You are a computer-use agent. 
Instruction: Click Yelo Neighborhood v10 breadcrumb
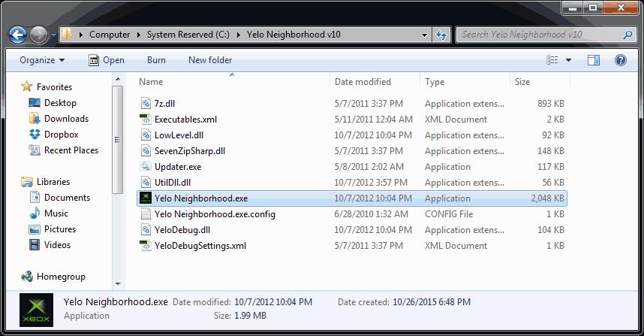(293, 35)
